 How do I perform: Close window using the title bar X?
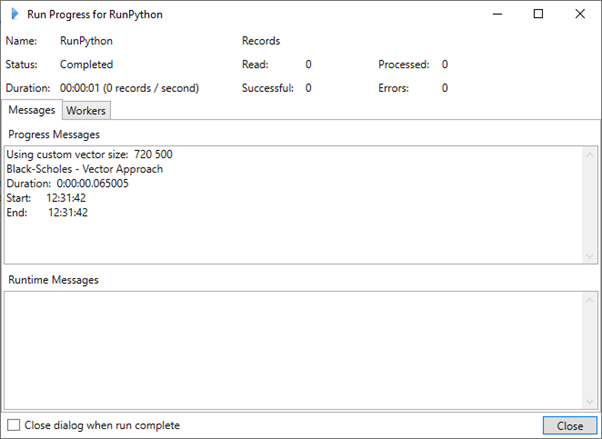tap(580, 14)
